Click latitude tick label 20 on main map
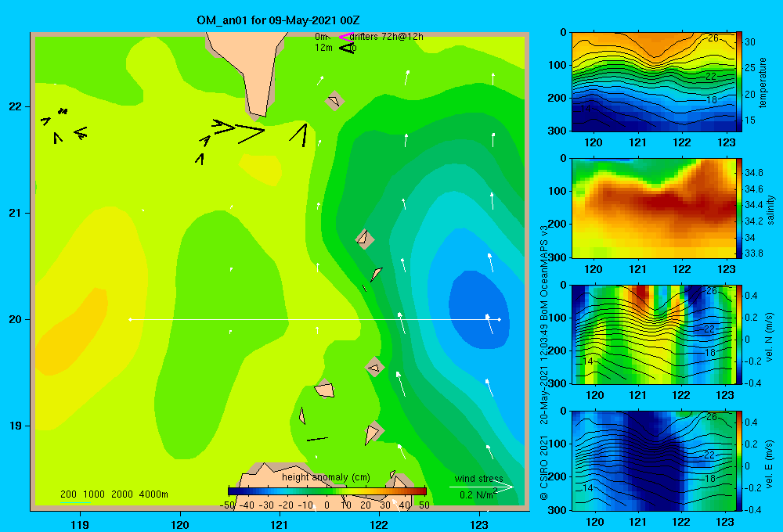 [16, 319]
